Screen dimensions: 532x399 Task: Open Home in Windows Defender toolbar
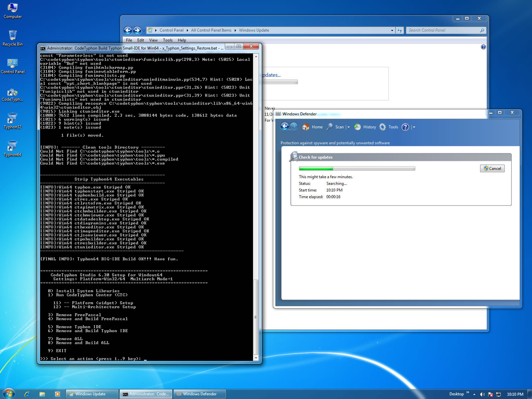(313, 127)
